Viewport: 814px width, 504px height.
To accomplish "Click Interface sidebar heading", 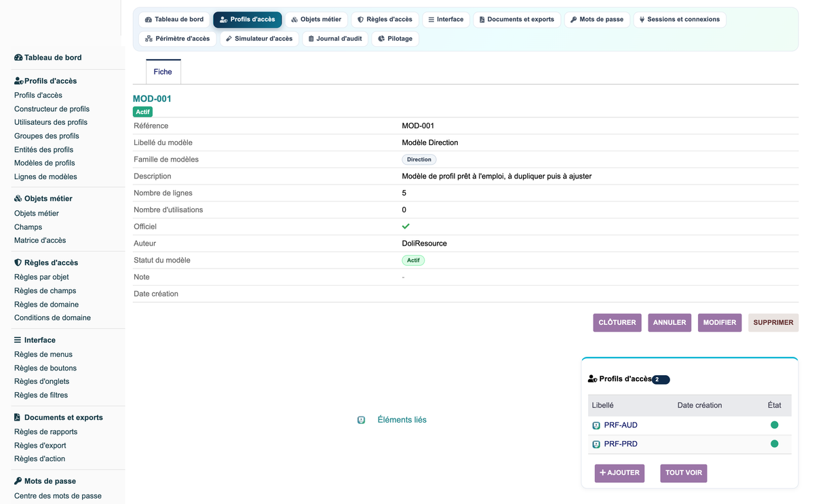I will point(35,340).
